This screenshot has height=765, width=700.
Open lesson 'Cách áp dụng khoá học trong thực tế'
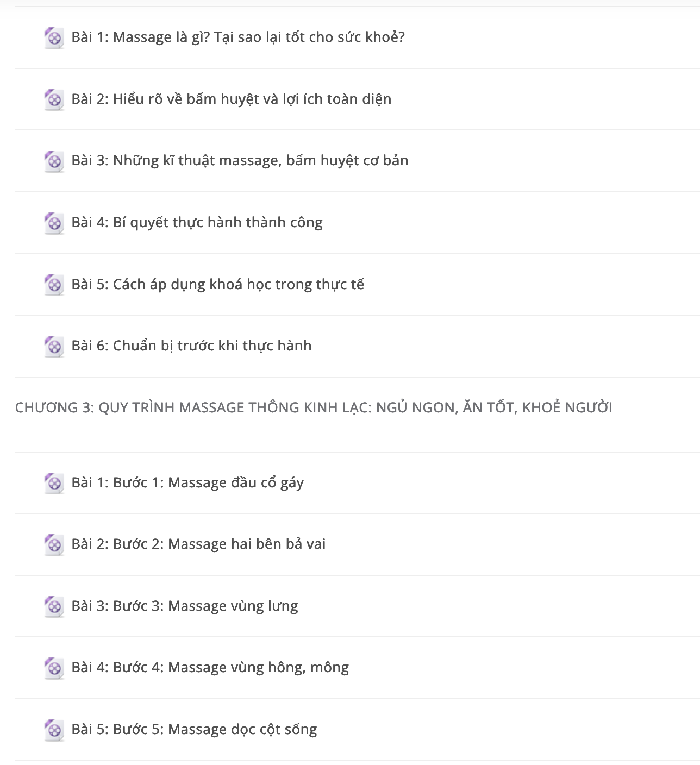coord(217,284)
